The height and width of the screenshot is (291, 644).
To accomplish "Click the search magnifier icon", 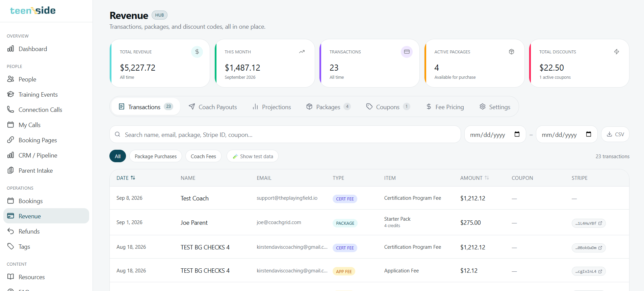I will point(118,135).
